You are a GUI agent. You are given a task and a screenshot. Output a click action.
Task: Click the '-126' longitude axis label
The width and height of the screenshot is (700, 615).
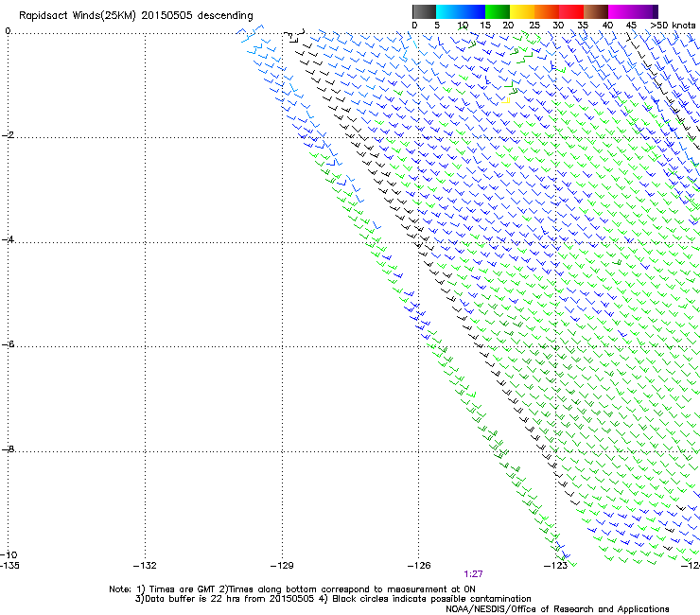(419, 566)
